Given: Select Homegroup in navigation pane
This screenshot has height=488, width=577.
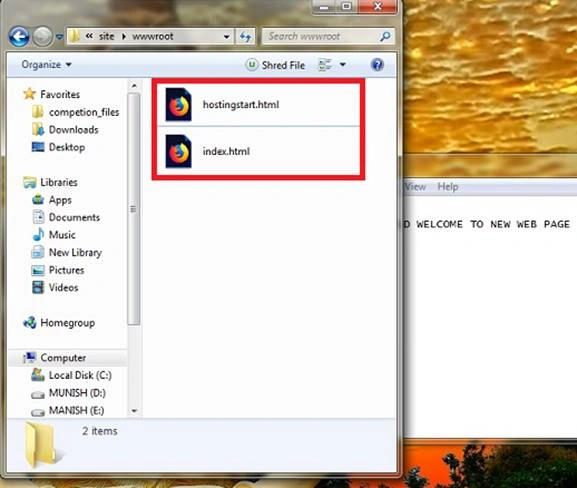Looking at the screenshot, I should pos(59,323).
